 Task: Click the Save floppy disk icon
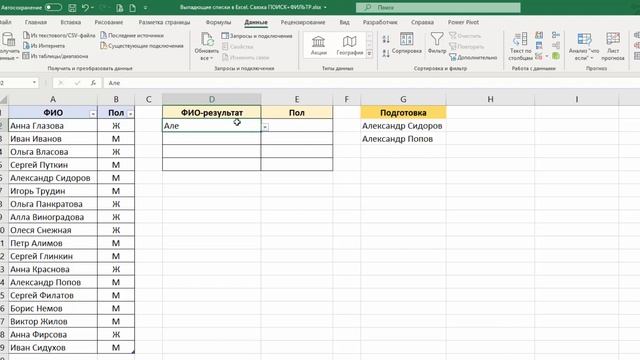tap(72, 7)
